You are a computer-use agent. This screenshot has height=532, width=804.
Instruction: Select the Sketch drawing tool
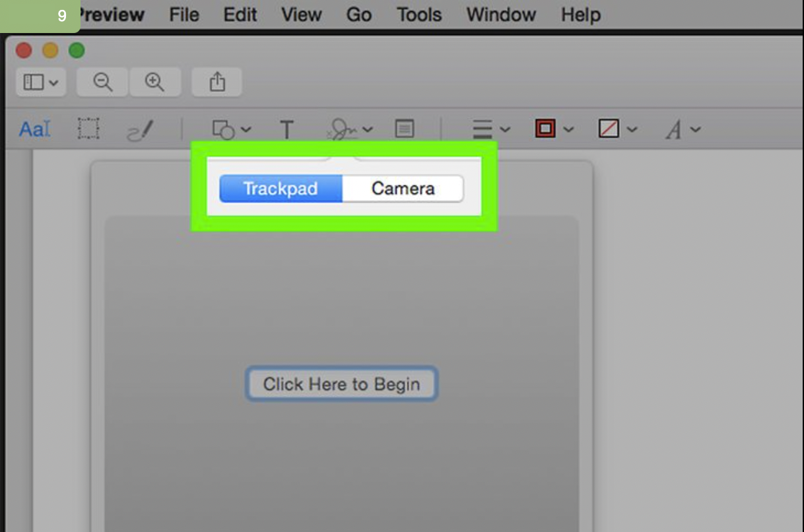[x=140, y=129]
